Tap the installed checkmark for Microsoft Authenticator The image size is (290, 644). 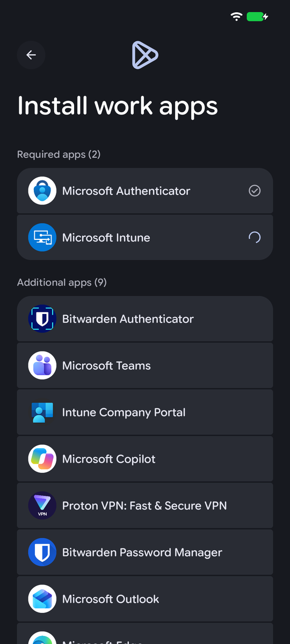point(255,191)
